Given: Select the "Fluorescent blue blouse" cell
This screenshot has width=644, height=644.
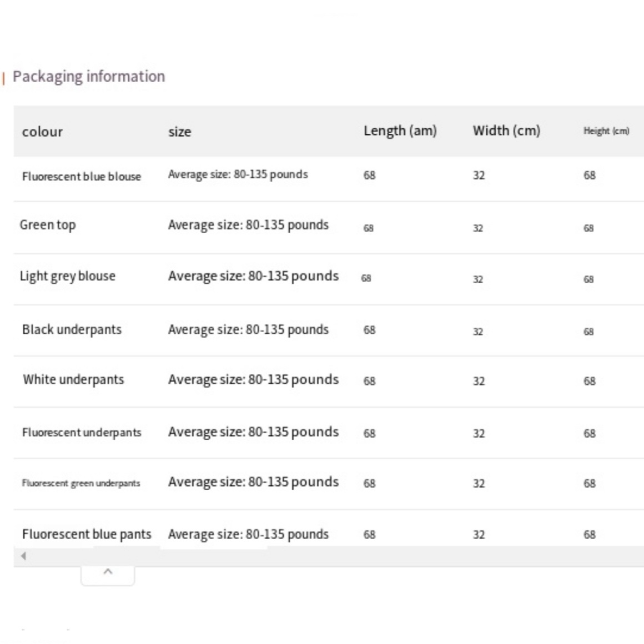Looking at the screenshot, I should point(82,177).
